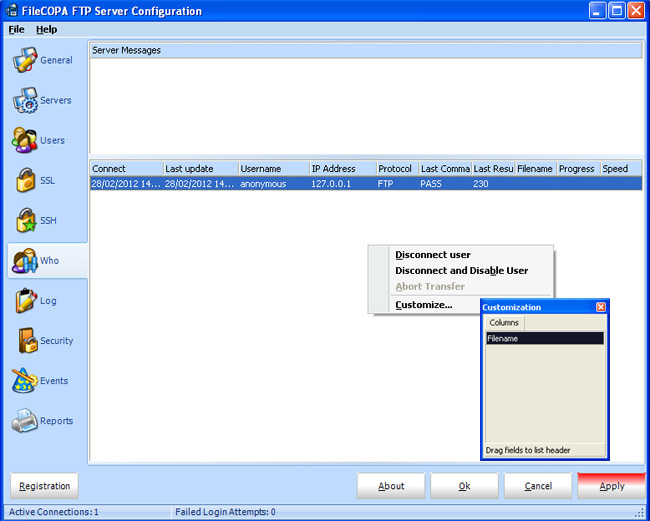650x521 pixels.
Task: Open the Reports printer icon
Action: [x=24, y=421]
